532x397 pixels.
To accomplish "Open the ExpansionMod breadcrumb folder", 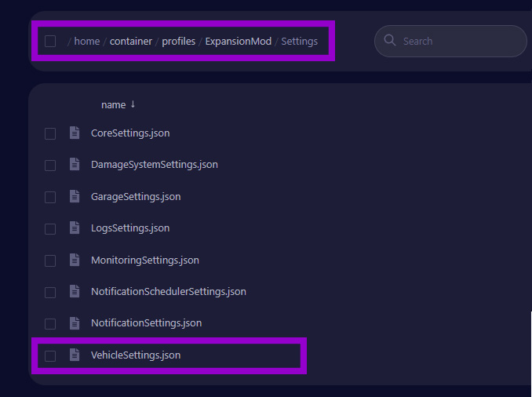I will pyautogui.click(x=238, y=42).
